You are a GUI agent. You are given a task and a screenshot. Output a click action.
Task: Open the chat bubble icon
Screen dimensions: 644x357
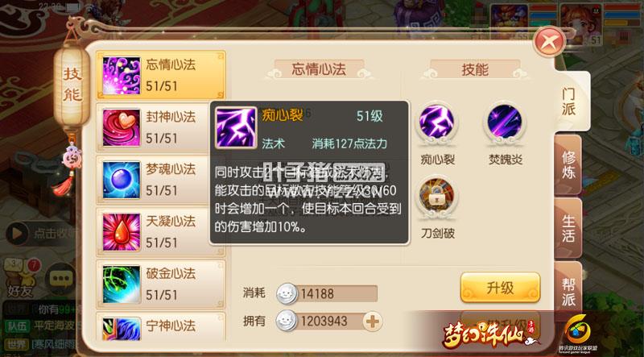click(x=60, y=279)
